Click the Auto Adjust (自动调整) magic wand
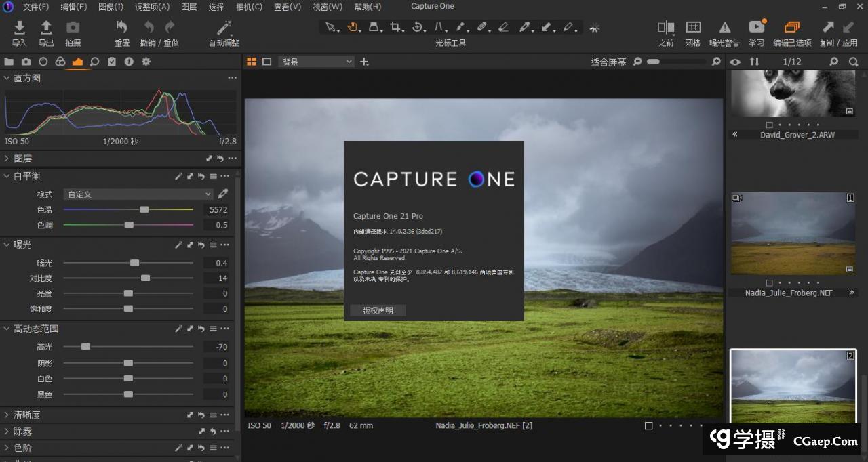The height and width of the screenshot is (462, 868). (223, 28)
